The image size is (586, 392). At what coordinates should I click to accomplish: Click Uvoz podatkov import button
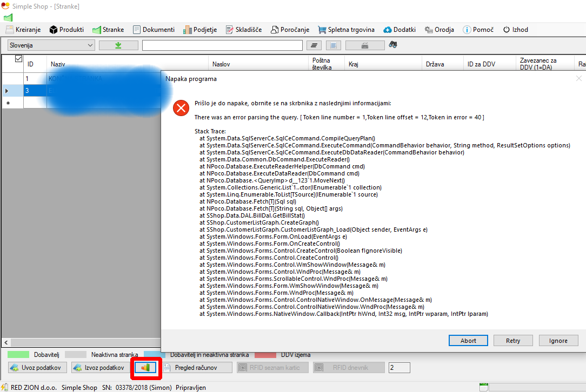pos(38,368)
